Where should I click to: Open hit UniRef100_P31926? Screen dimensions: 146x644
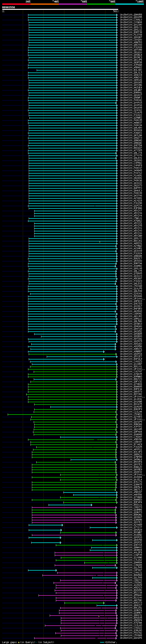tap(131, 48)
